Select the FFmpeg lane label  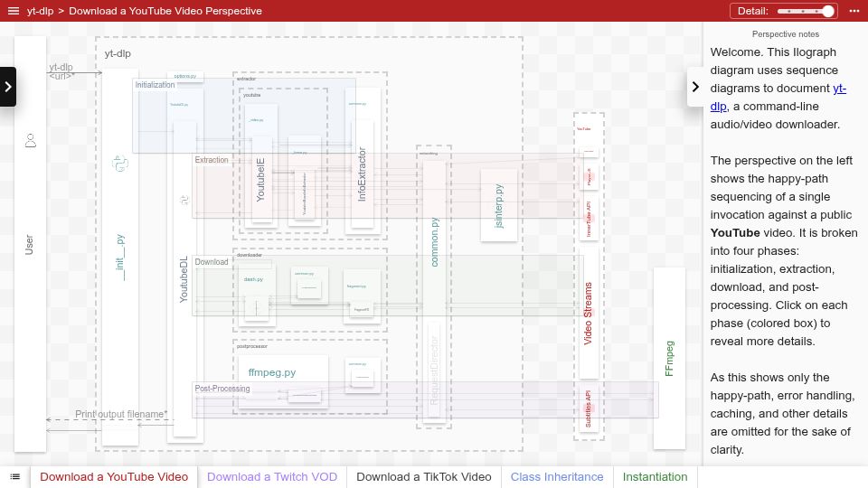669,359
